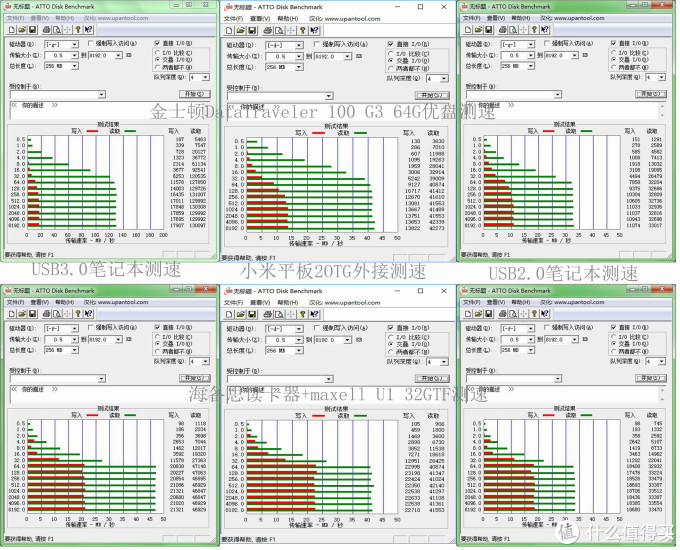680x550 pixels.
Task: Click red 写入 legend swatch in bottom-right window
Action: tap(549, 415)
